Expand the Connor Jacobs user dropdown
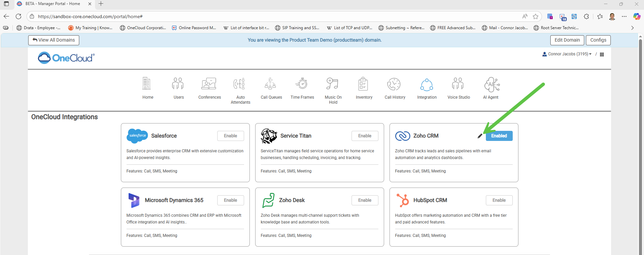 point(567,54)
